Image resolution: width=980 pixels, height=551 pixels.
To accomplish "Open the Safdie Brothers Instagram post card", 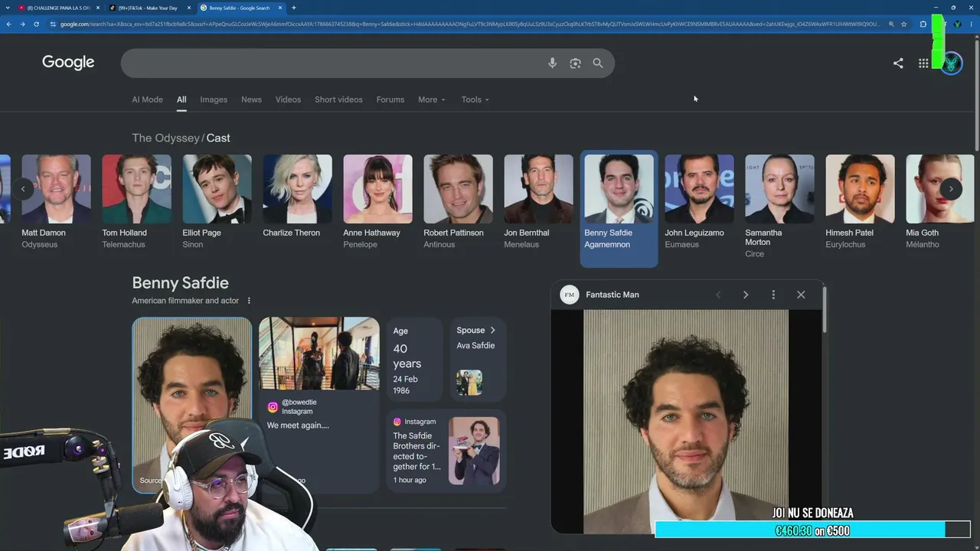I will point(446,452).
